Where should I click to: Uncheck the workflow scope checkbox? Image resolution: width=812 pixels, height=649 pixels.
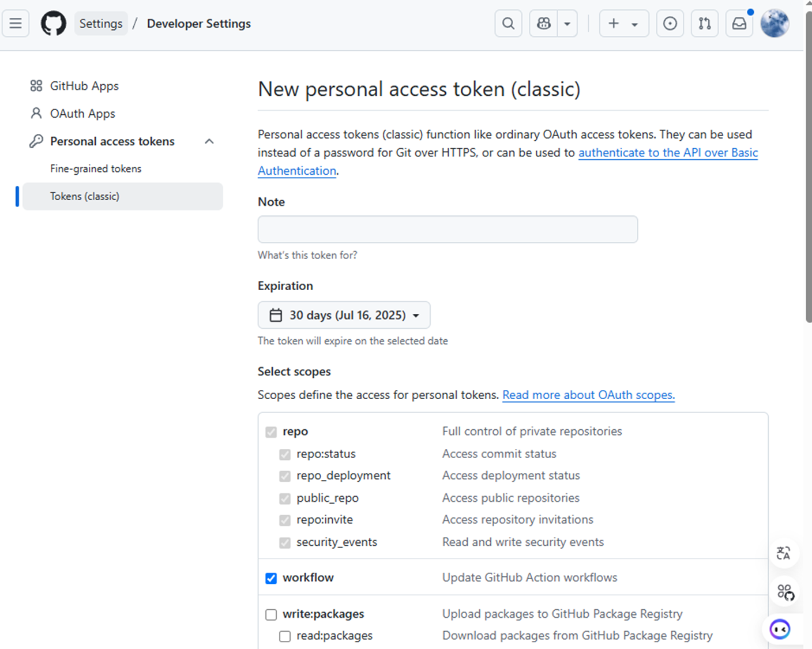(x=271, y=578)
